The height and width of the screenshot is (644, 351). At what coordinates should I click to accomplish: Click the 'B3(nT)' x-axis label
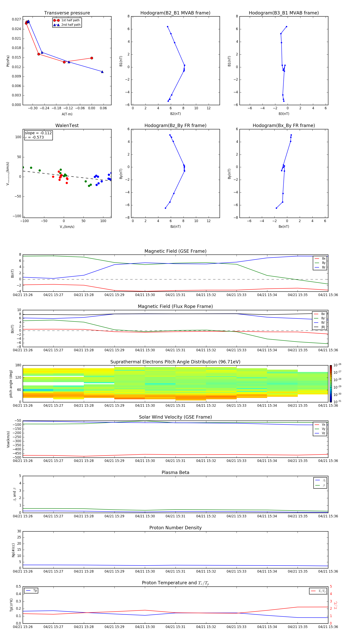coord(284,114)
